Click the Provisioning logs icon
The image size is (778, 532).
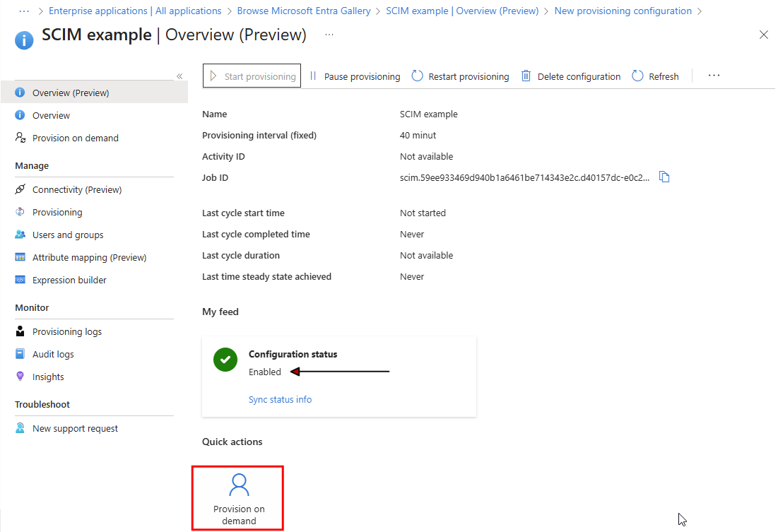click(x=20, y=331)
